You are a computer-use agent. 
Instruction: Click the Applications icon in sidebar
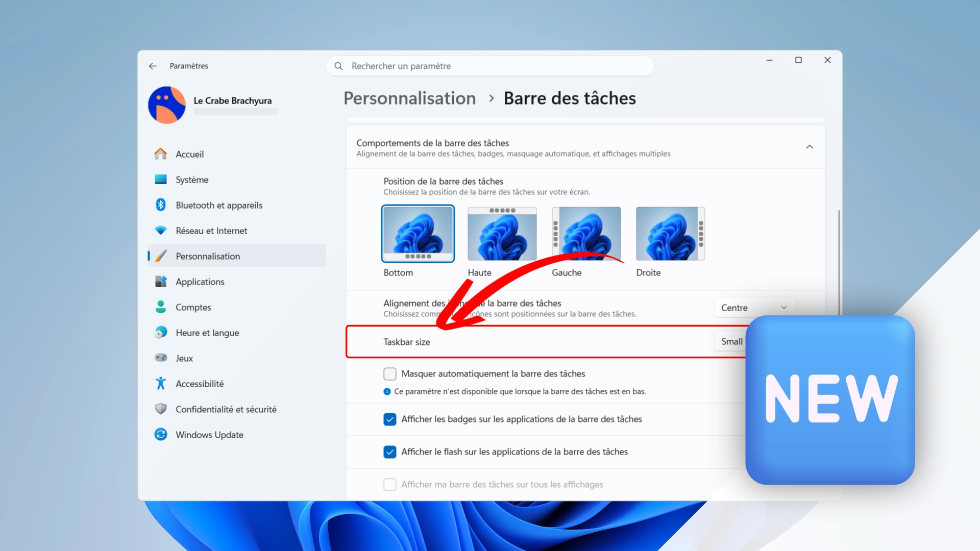(161, 281)
